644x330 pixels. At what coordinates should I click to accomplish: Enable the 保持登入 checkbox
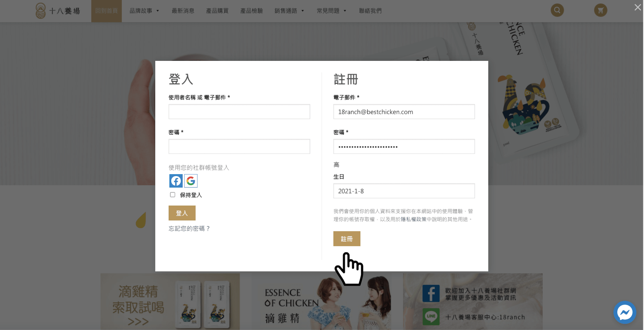[173, 195]
